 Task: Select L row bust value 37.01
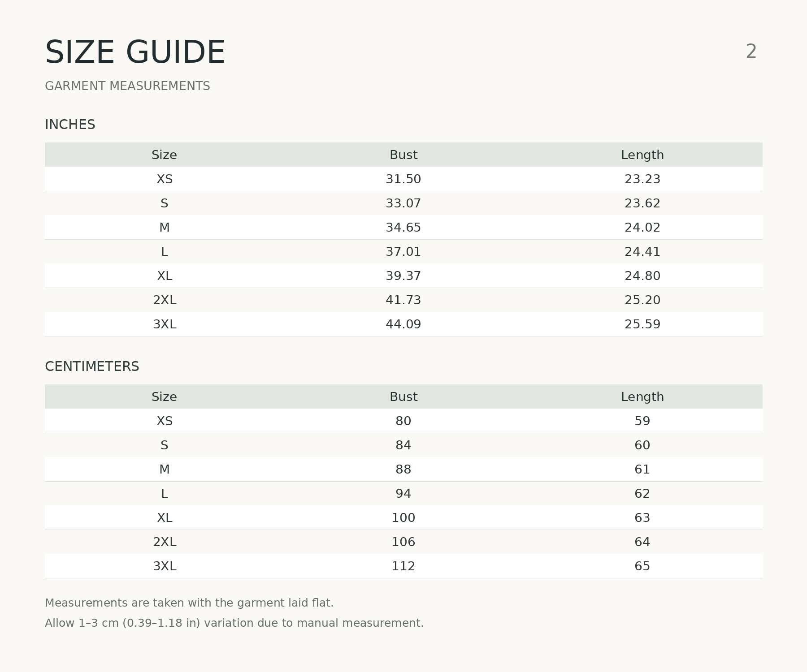point(403,252)
